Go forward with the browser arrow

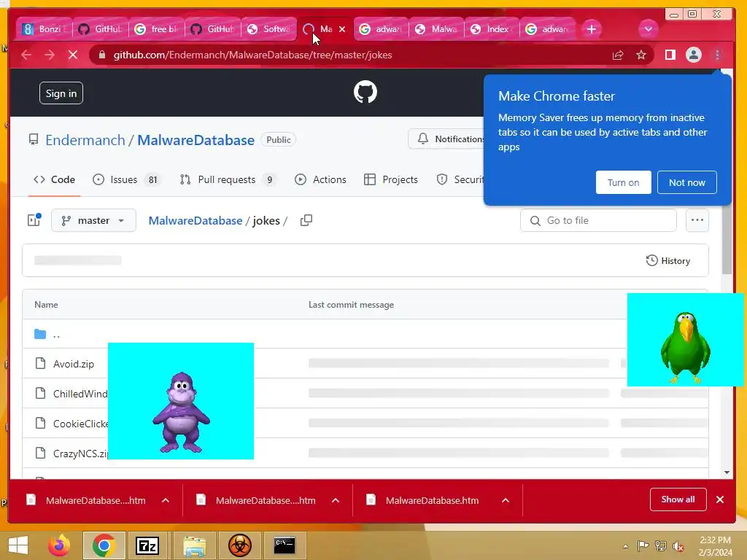pyautogui.click(x=50, y=55)
